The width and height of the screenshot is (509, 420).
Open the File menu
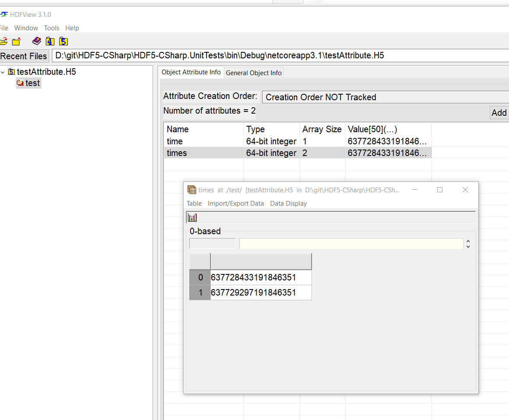pos(4,28)
